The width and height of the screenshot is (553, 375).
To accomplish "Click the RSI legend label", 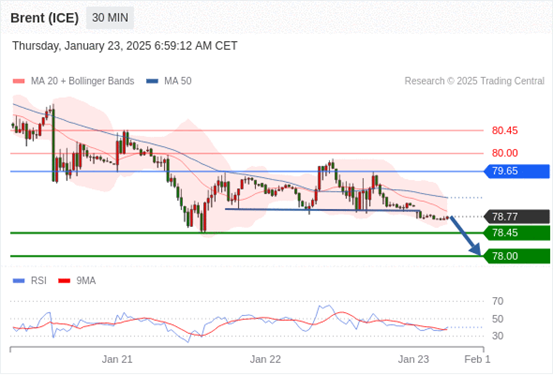I will (x=39, y=281).
